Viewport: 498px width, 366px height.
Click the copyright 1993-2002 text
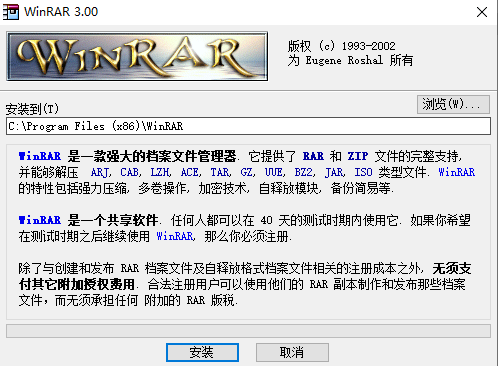click(x=342, y=46)
